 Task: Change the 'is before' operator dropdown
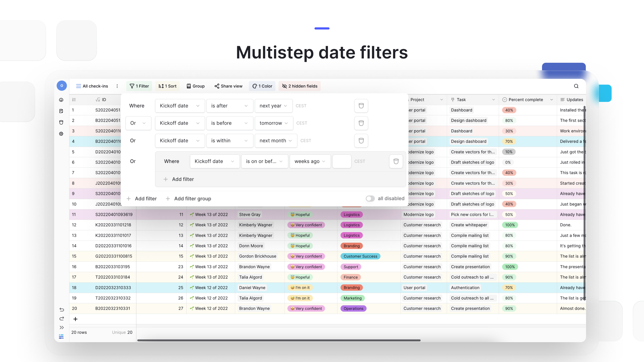click(229, 123)
